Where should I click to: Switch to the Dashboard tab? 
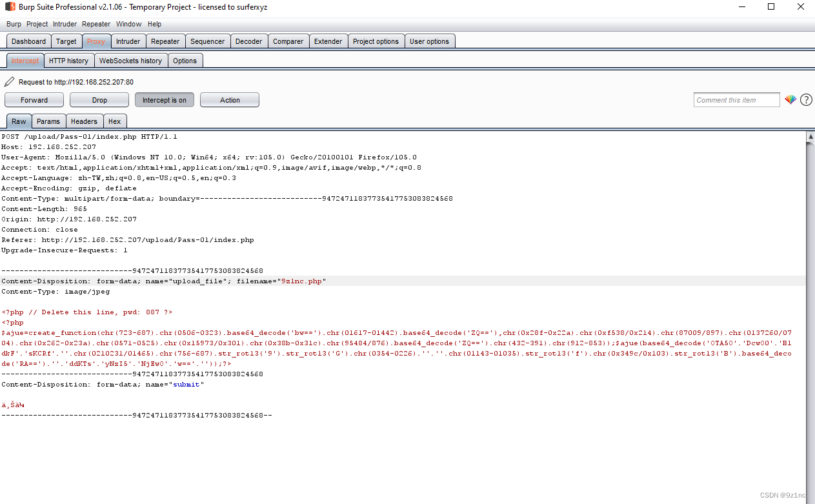point(29,41)
